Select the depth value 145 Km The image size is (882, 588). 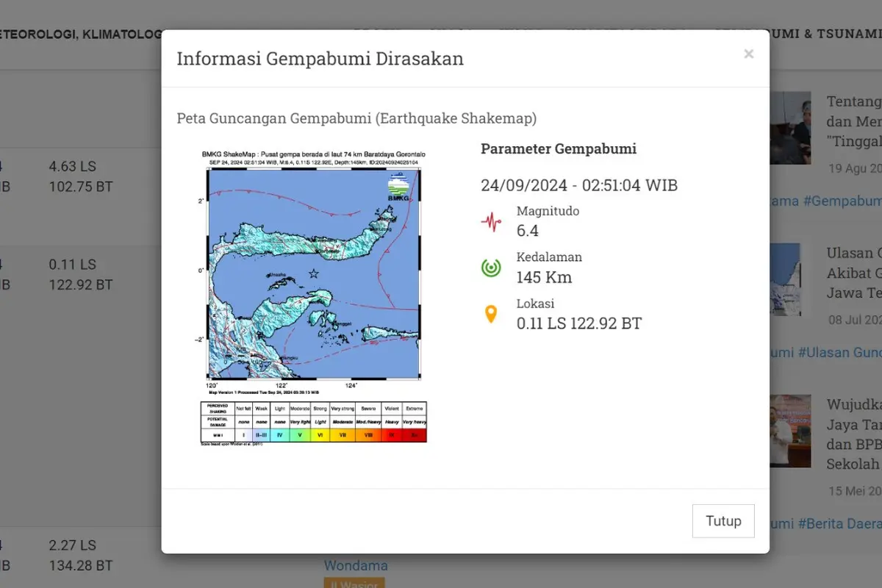click(544, 277)
